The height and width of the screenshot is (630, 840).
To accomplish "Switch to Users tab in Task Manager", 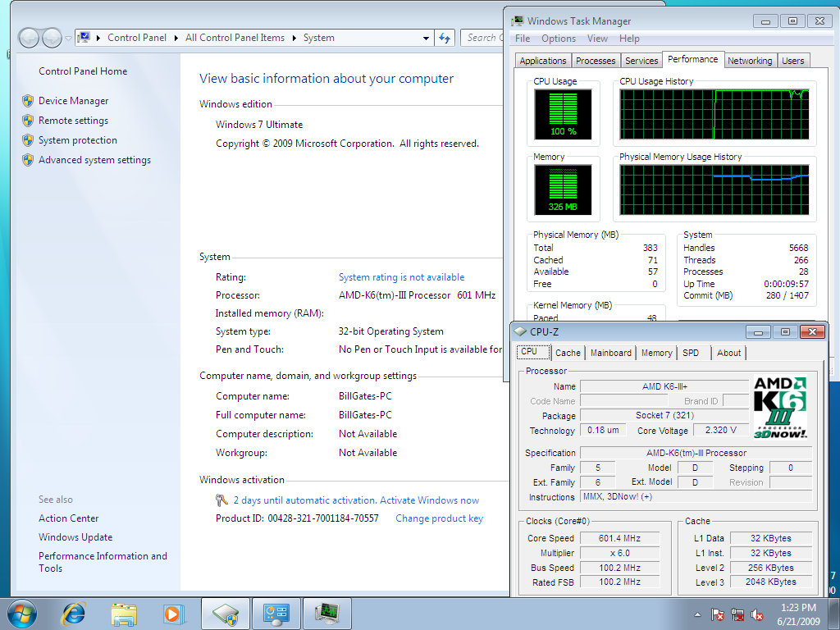I will (793, 61).
